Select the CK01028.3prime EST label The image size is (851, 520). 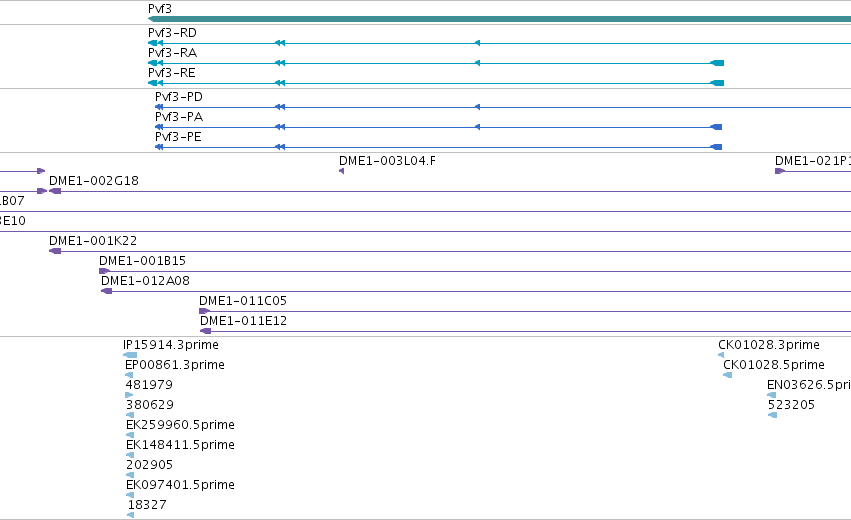point(769,345)
